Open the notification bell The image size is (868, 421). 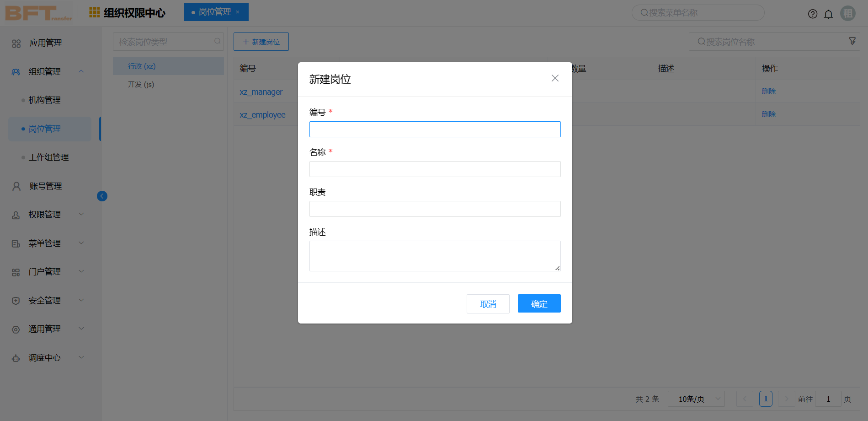828,14
